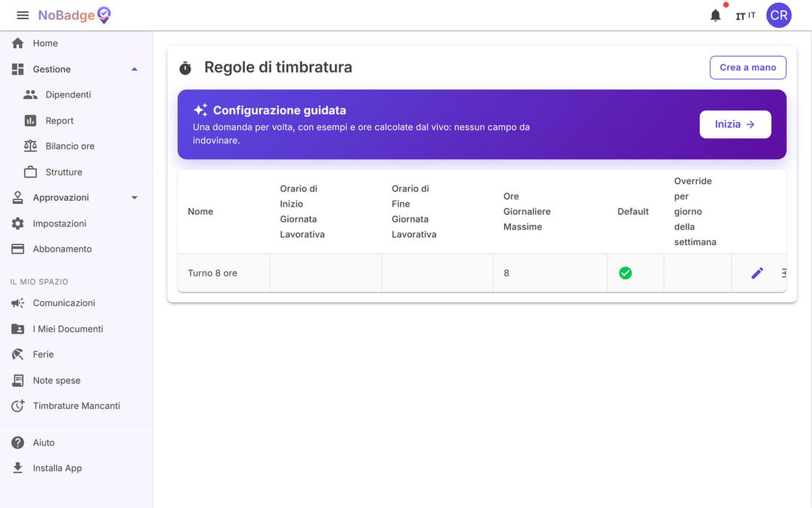The image size is (812, 508).
Task: Click the Ferie beach umbrella icon
Action: click(18, 354)
